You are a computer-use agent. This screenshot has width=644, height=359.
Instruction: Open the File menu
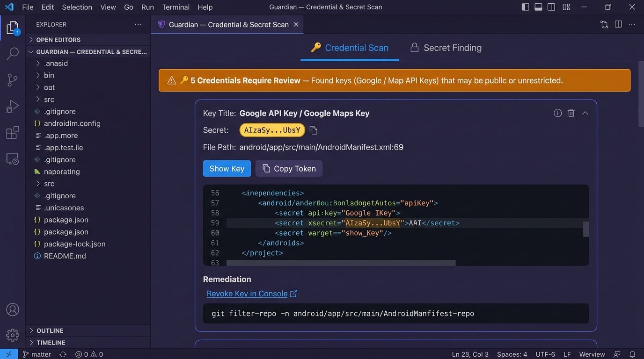point(28,7)
